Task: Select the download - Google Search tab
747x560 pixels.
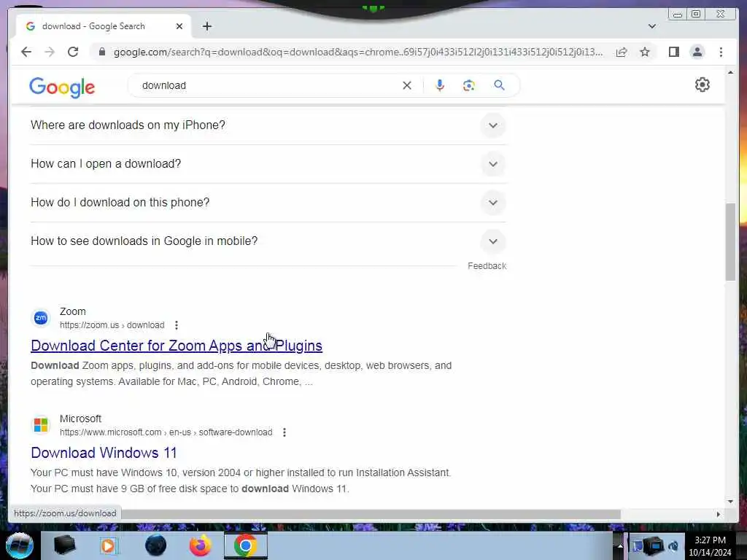Action: click(x=104, y=26)
